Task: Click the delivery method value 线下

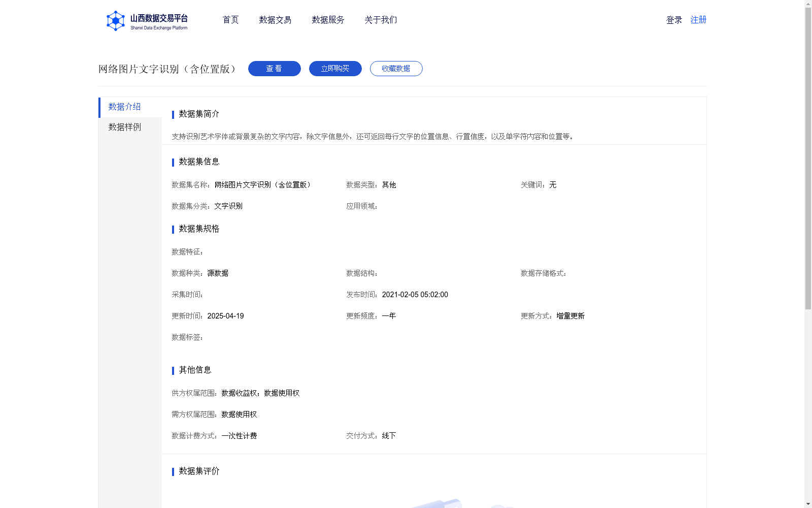Action: coord(389,436)
